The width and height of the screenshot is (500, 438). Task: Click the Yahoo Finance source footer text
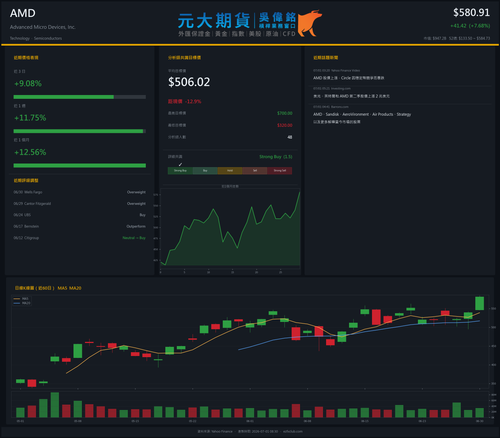pyautogui.click(x=215, y=431)
